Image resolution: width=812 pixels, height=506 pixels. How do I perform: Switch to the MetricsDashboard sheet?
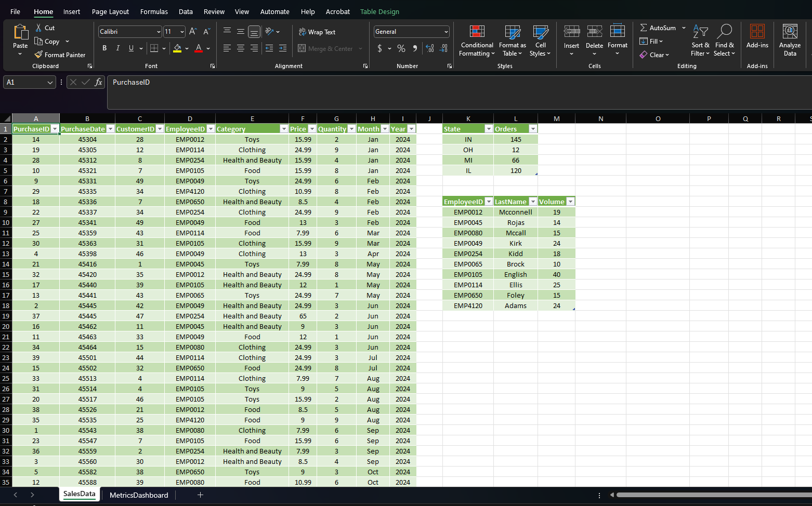pos(139,495)
